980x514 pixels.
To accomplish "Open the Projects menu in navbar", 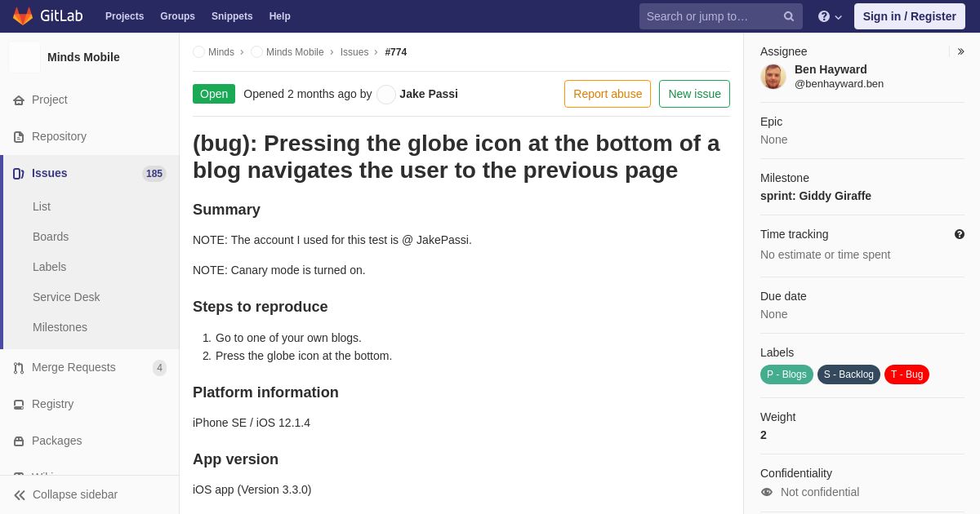I will (x=124, y=16).
